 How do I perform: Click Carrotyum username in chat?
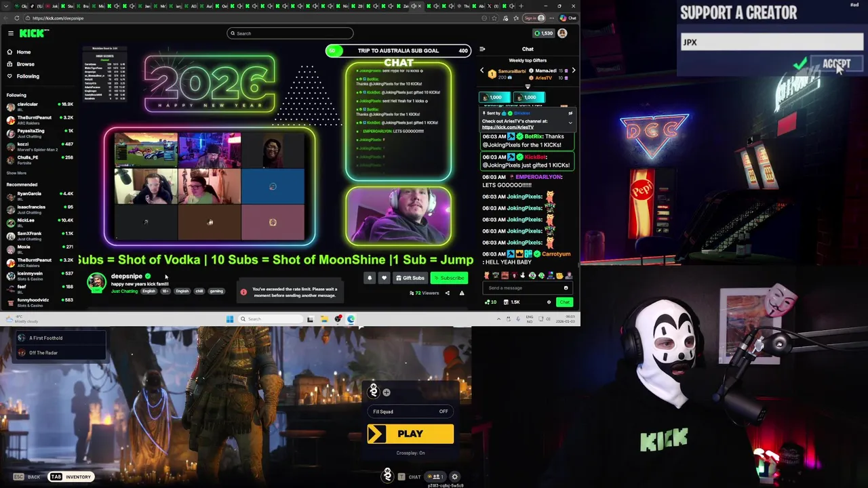[556, 254]
